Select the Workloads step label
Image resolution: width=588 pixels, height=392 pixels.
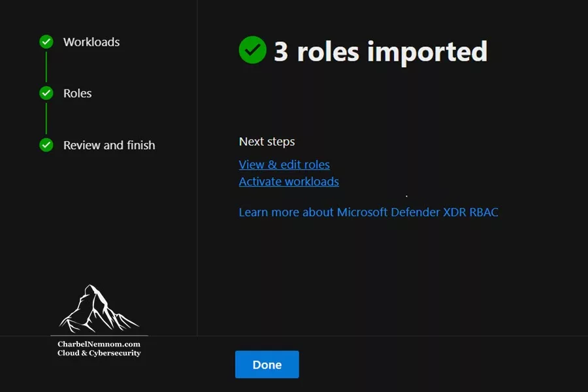pos(91,42)
